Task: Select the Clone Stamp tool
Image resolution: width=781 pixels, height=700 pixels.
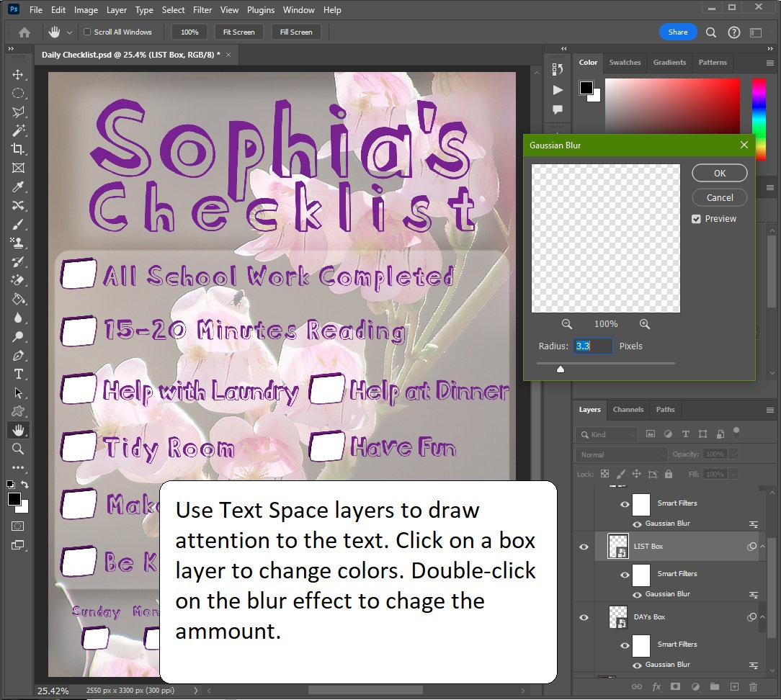Action: click(x=19, y=243)
